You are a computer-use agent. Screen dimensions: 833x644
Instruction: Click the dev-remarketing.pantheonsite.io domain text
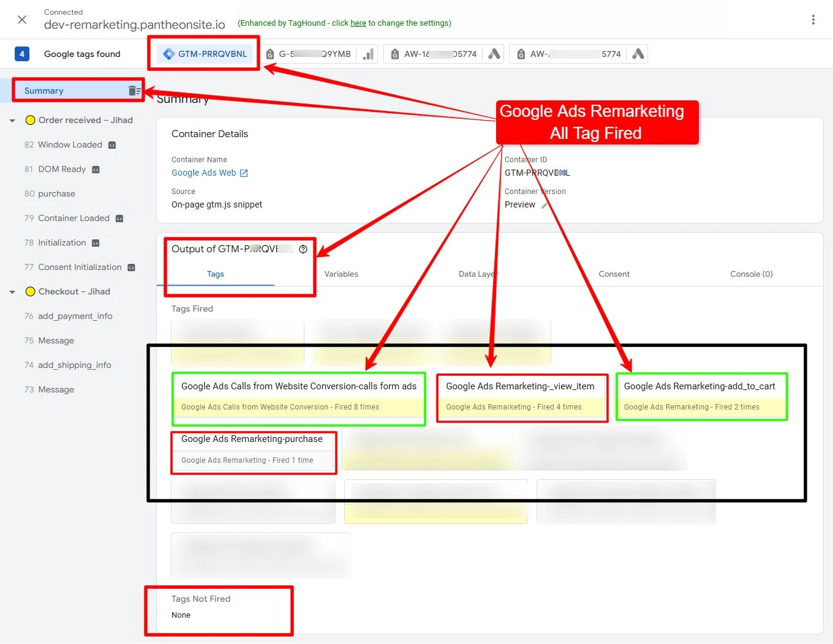click(135, 24)
